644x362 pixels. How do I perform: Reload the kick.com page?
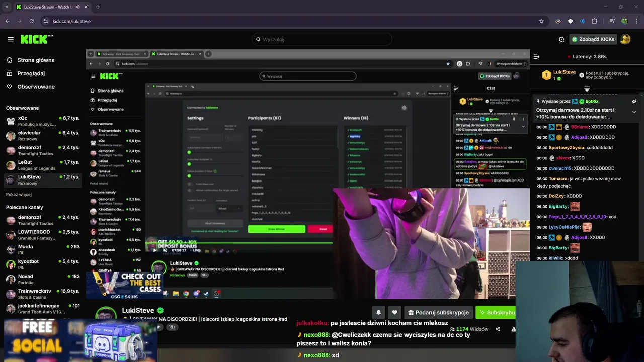click(31, 21)
